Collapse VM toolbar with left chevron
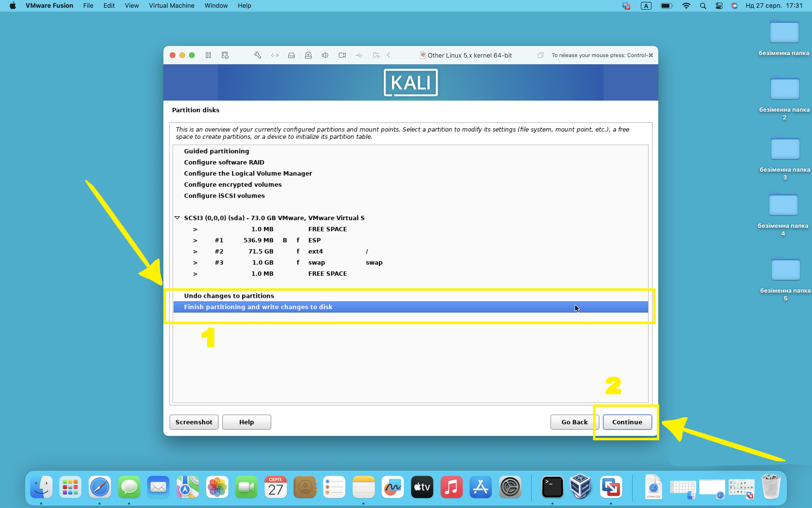The width and height of the screenshot is (812, 508). point(389,55)
